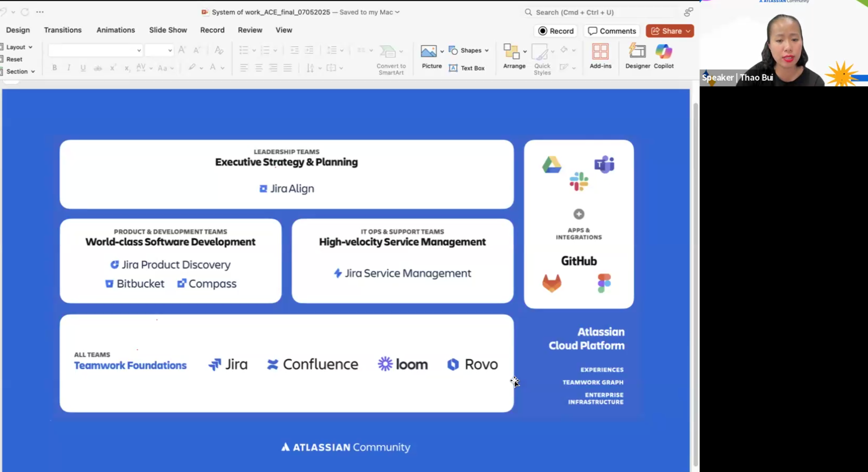
Task: Click the Change Case Aa icon
Action: coord(162,68)
